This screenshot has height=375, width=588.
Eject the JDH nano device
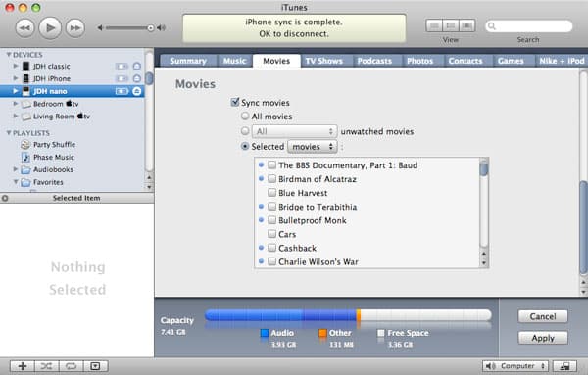(137, 91)
